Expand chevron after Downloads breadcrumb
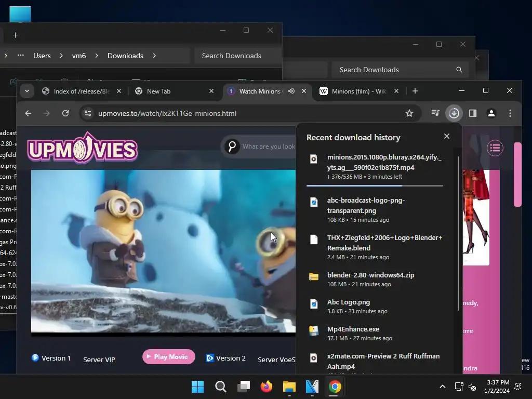The height and width of the screenshot is (399, 532). pos(154,56)
